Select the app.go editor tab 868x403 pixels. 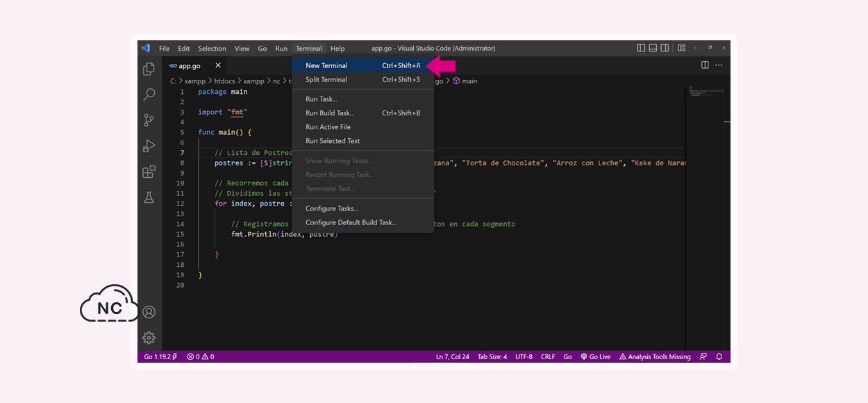(194, 65)
